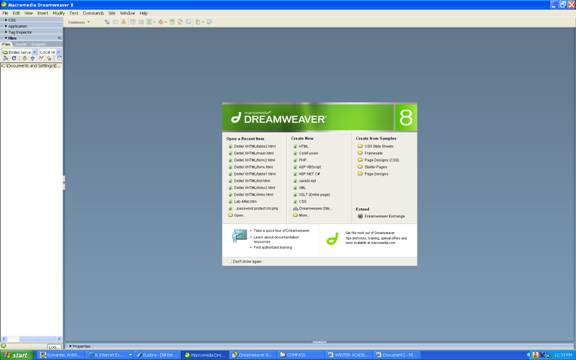Click the Expand/Collapse Files panel icon
This screenshot has width=576, height=360.
pyautogui.click(x=59, y=58)
